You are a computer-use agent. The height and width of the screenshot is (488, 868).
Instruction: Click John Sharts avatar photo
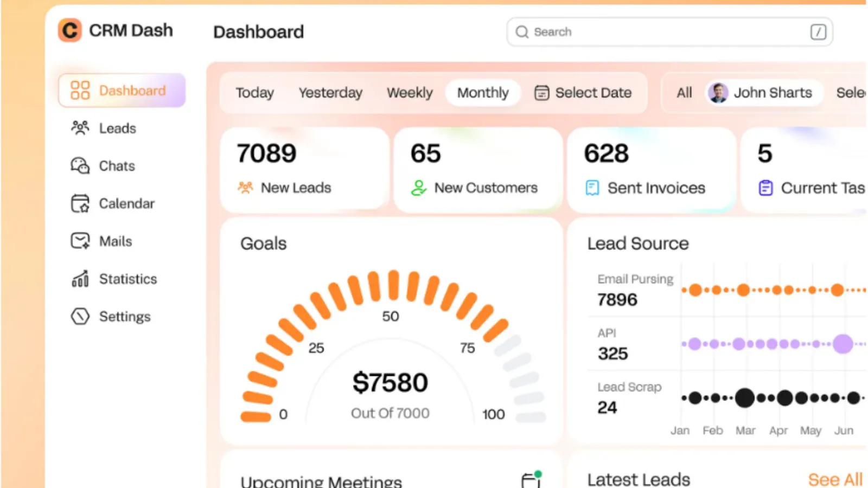(718, 93)
